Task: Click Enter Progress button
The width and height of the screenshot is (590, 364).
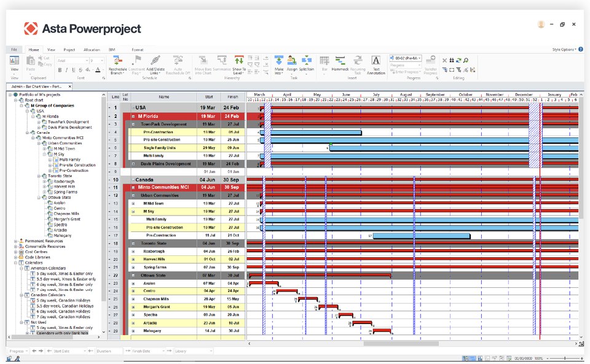Action: (405, 72)
